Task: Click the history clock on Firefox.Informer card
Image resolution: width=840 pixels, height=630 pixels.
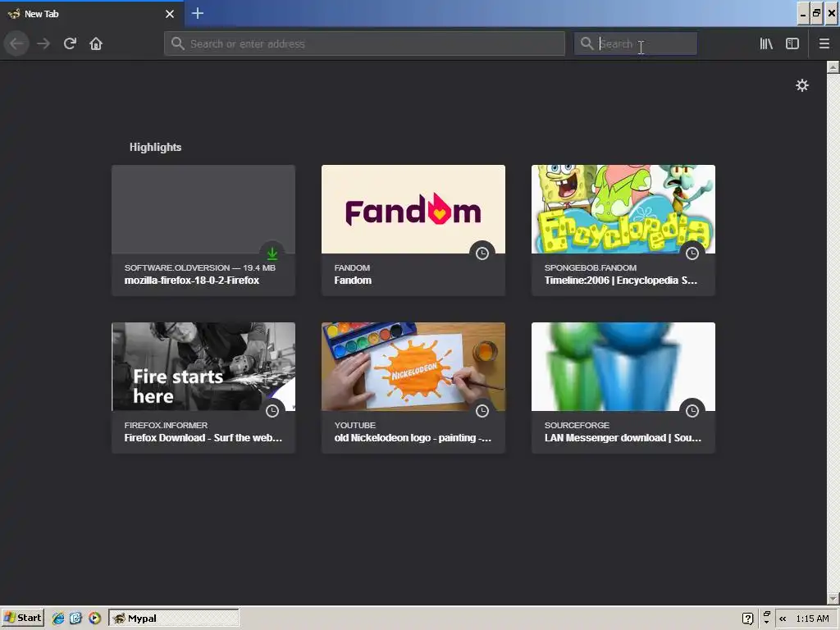Action: pos(272,411)
